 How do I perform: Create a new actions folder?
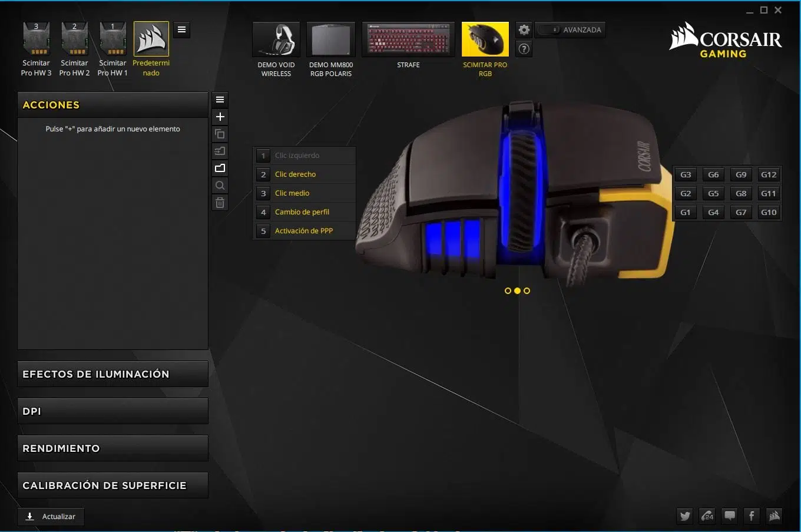tap(220, 168)
